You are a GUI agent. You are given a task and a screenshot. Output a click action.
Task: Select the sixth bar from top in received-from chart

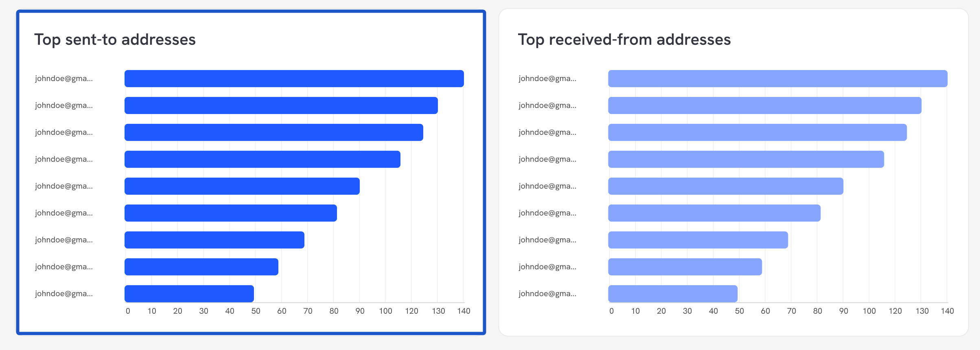[x=714, y=213]
